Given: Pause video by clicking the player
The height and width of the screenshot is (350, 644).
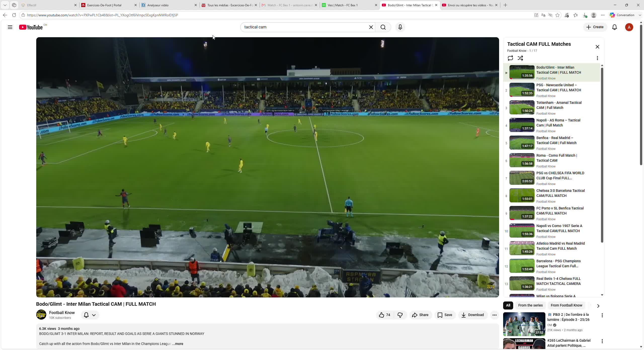Looking at the screenshot, I should 267,167.
